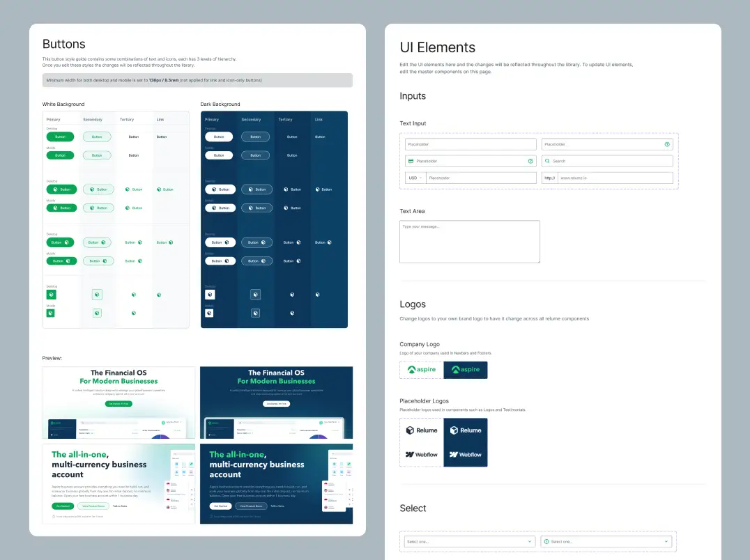The width and height of the screenshot is (750, 560).
Task: Click dark-background "Tertiary" column header
Action: pos(286,120)
